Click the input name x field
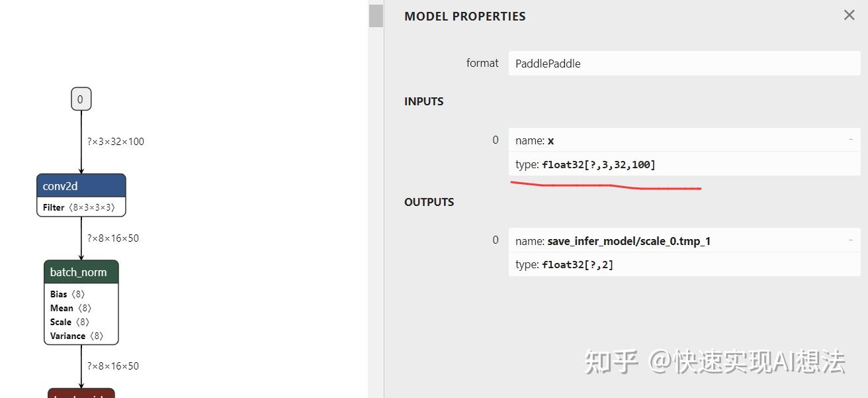Image resolution: width=868 pixels, height=398 pixels. coord(685,140)
